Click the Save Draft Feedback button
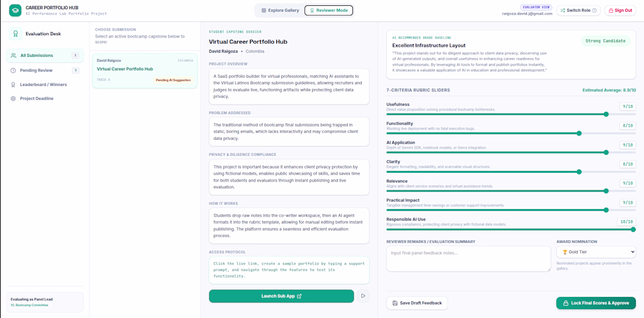Image resolution: width=644 pixels, height=318 pixels. point(417,303)
